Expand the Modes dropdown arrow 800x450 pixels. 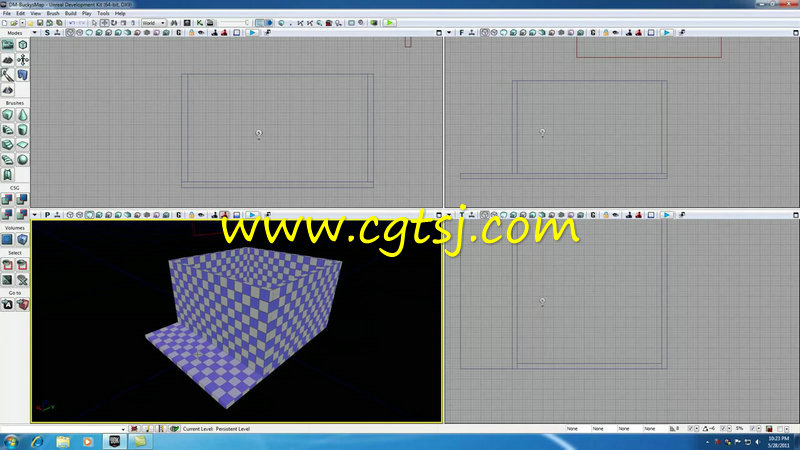click(34, 33)
